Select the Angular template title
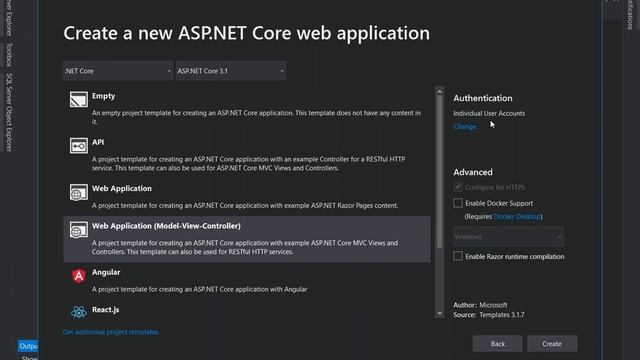Image resolution: width=640 pixels, height=360 pixels. pos(106,272)
